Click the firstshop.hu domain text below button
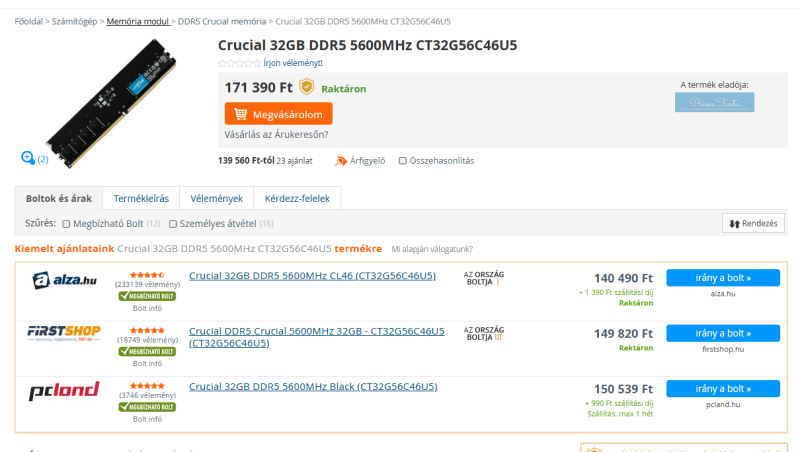This screenshot has width=800, height=452. [723, 349]
